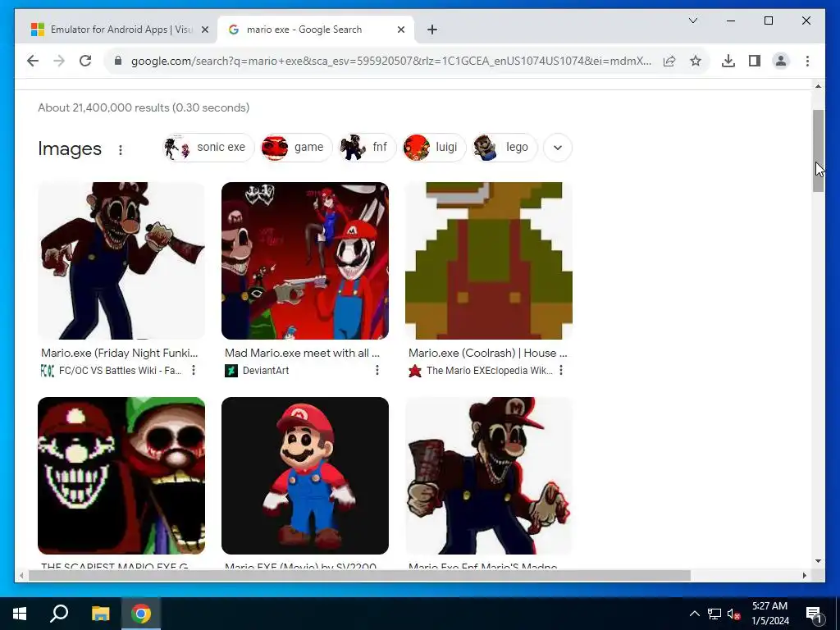The width and height of the screenshot is (840, 630).
Task: Open File Explorer from taskbar
Action: tap(100, 614)
